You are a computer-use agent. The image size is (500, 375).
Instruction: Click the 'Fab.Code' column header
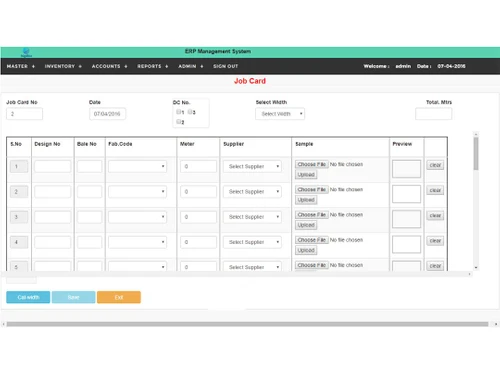120,144
